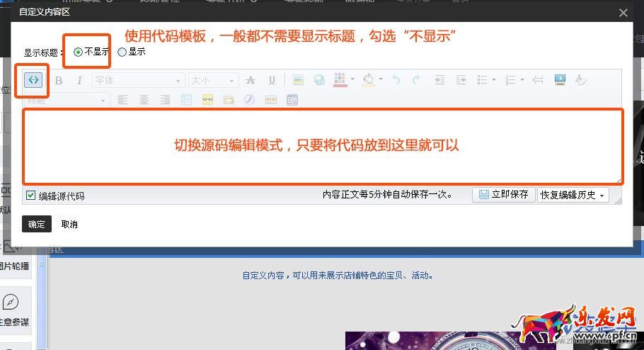Toggle the source code view icon
The image size is (644, 350).
[33, 80]
